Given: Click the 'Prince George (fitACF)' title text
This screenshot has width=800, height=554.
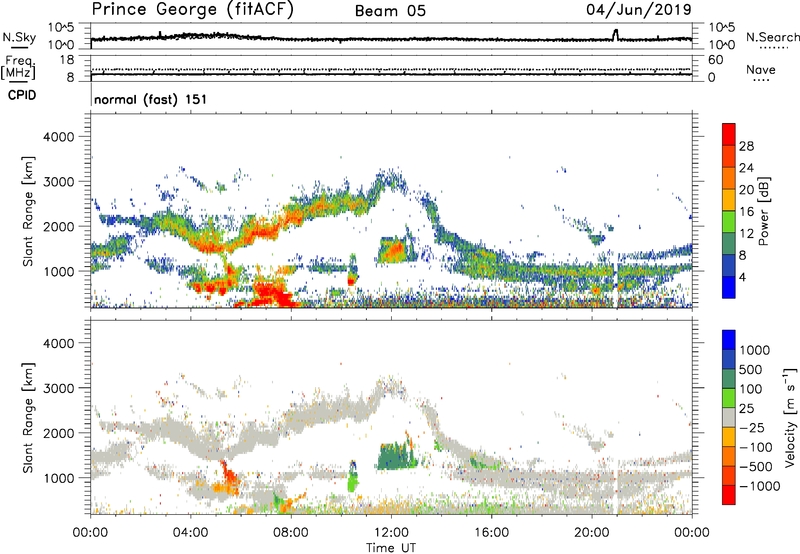Looking at the screenshot, I should pos(193,10).
